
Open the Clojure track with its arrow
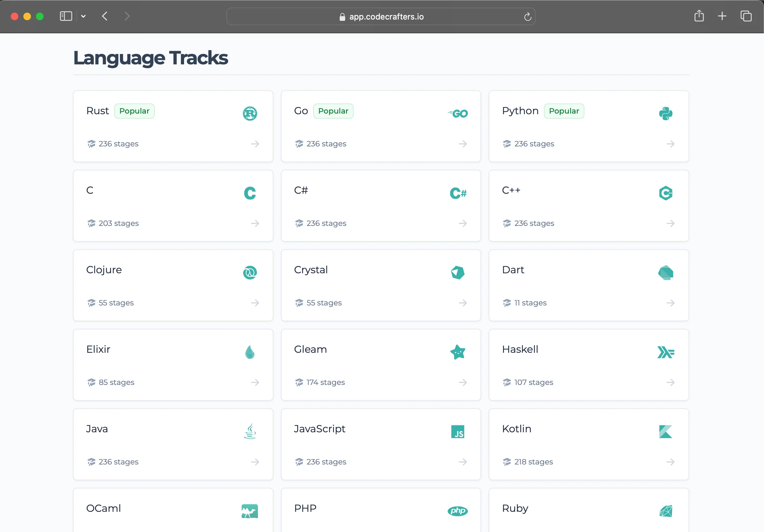click(x=255, y=303)
